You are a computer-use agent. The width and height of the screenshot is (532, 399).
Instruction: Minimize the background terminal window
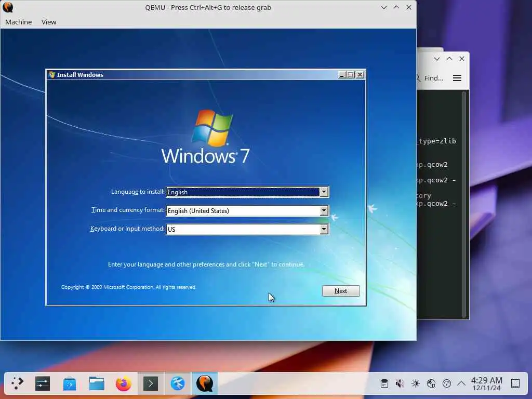click(x=436, y=59)
